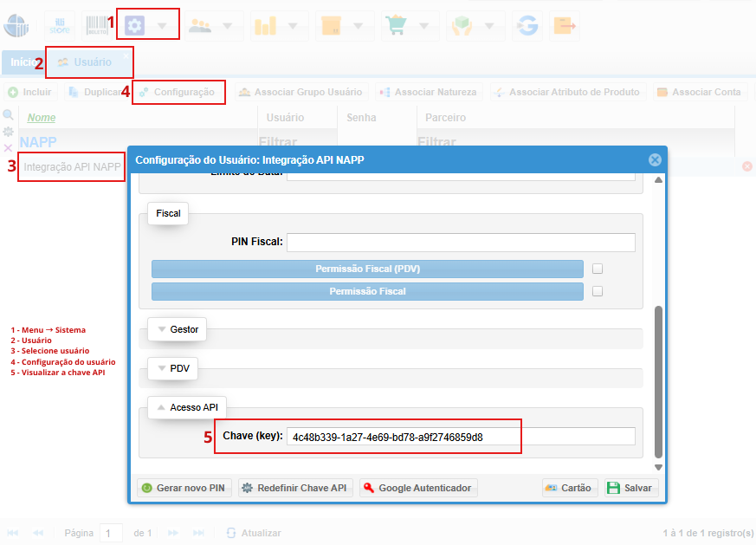This screenshot has height=545, width=756.
Task: Click the bar chart toolbar icon
Action: (266, 26)
